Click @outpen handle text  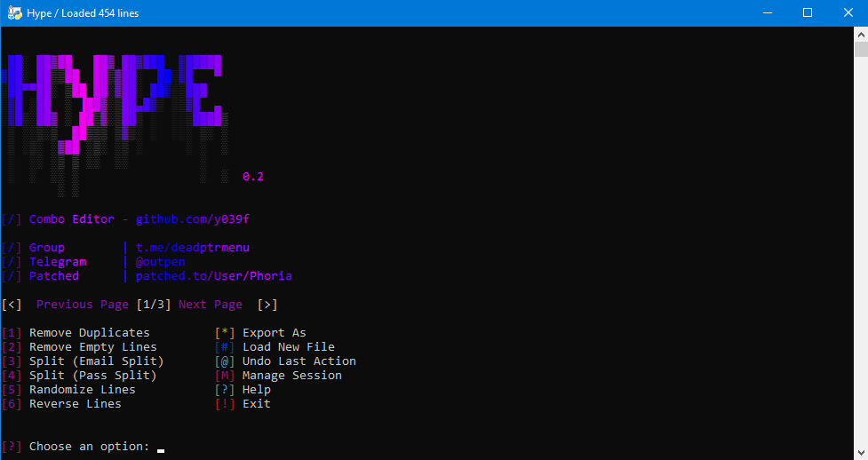(161, 262)
